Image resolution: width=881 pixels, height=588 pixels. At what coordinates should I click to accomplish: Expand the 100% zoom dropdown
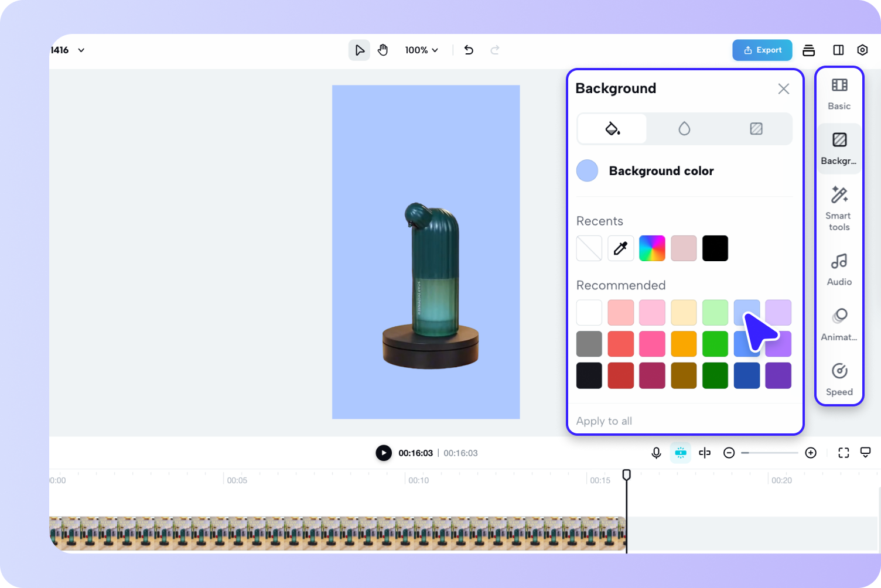coord(421,50)
